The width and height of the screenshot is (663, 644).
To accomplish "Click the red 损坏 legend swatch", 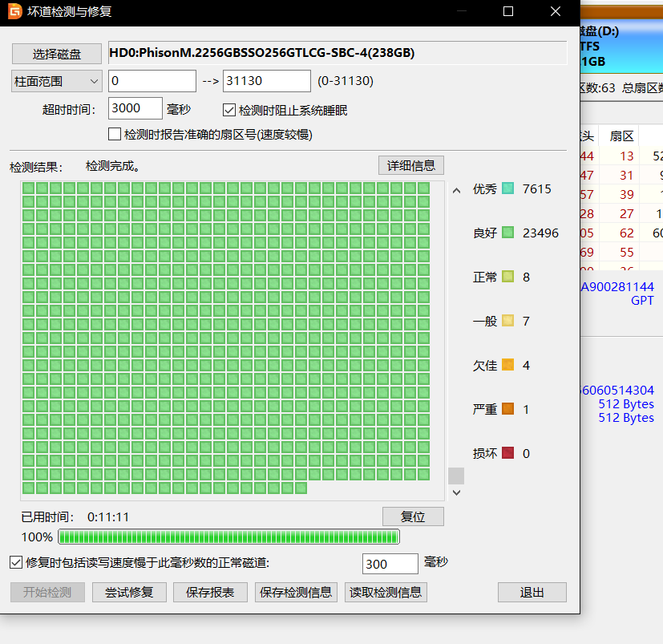I will click(x=507, y=453).
